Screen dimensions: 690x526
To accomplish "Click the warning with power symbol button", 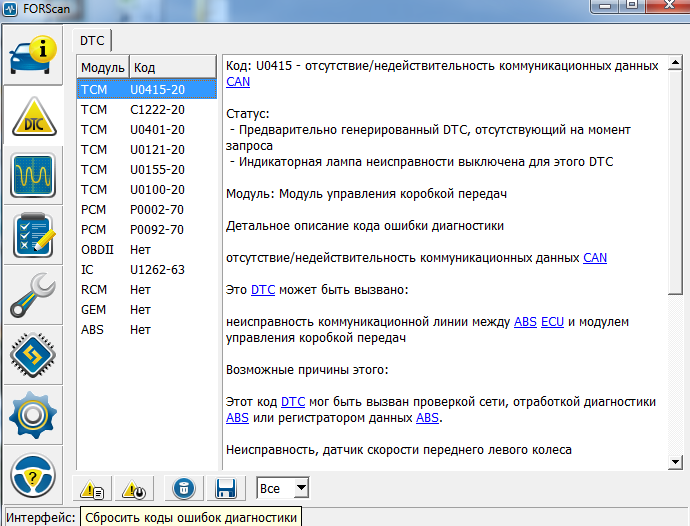I will (x=134, y=489).
